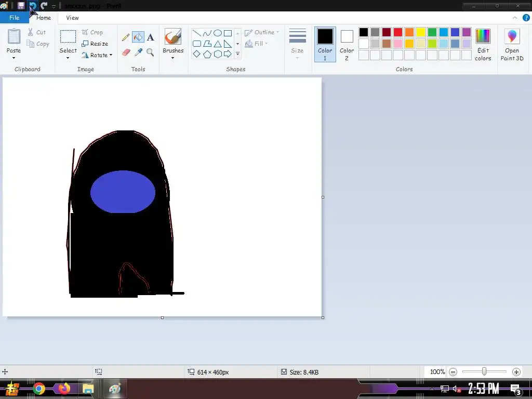This screenshot has width=532, height=399.
Task: Choose the Curve shape
Action: click(x=207, y=33)
